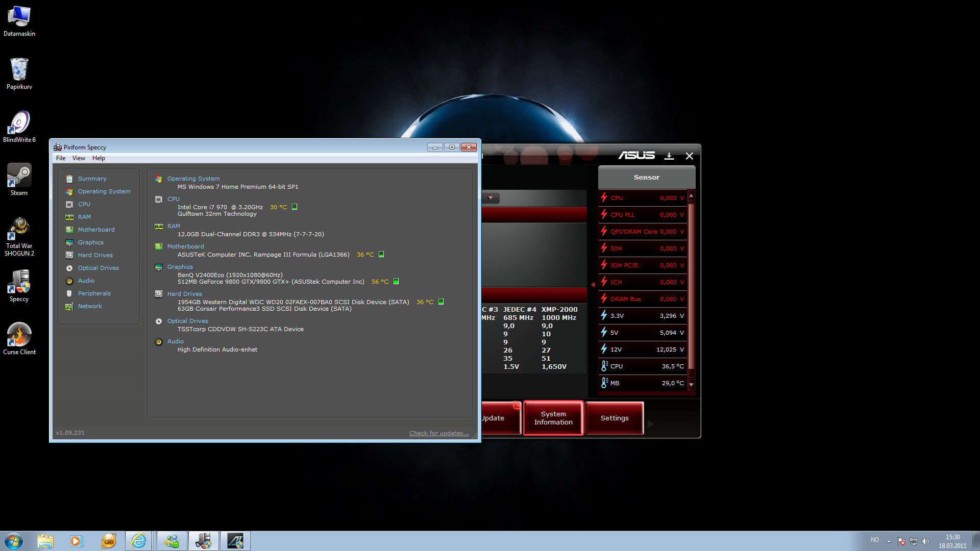The height and width of the screenshot is (551, 980).
Task: Click the red collapse arrow left of sensors
Action: click(x=593, y=285)
